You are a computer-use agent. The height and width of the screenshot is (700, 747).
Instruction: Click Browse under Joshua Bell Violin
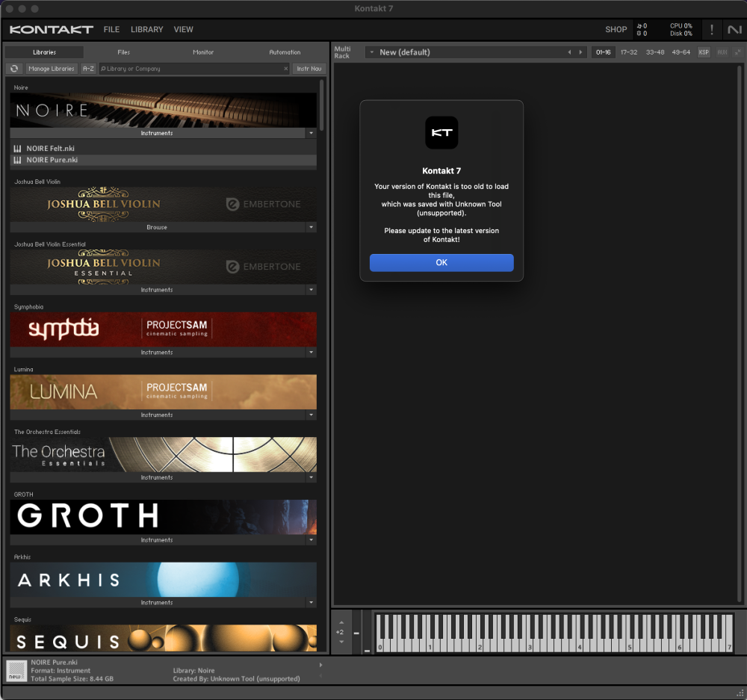click(x=157, y=227)
